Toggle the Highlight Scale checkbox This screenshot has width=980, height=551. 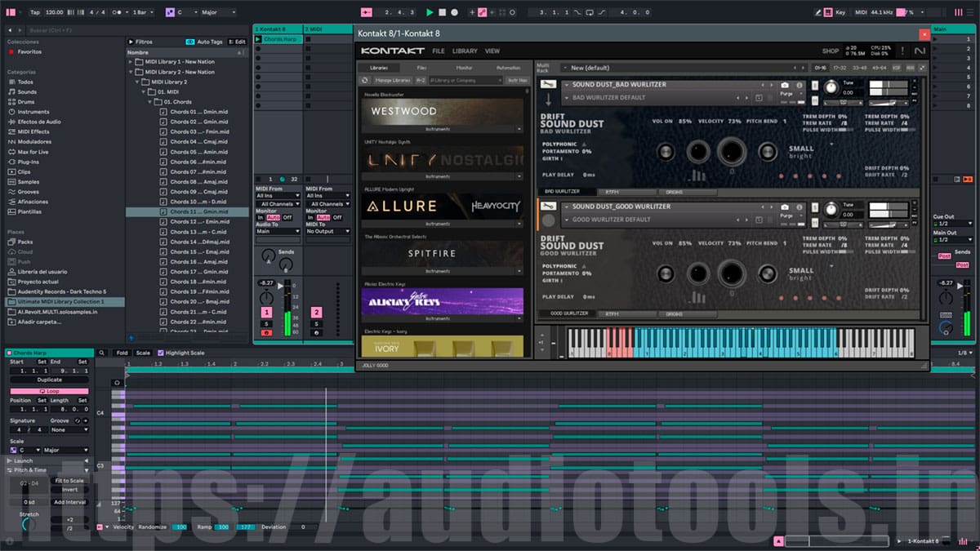click(161, 353)
